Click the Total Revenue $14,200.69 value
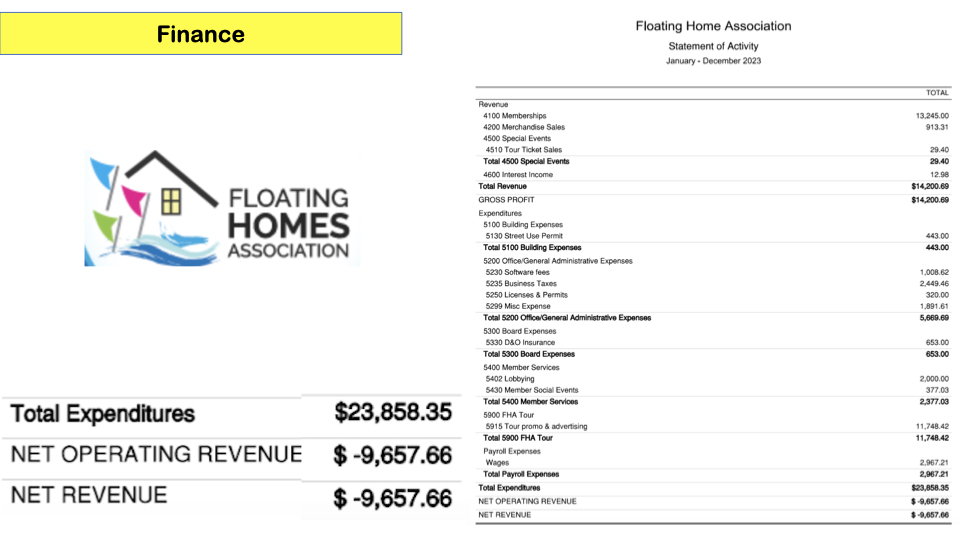The height and width of the screenshot is (540, 960). pyautogui.click(x=929, y=186)
